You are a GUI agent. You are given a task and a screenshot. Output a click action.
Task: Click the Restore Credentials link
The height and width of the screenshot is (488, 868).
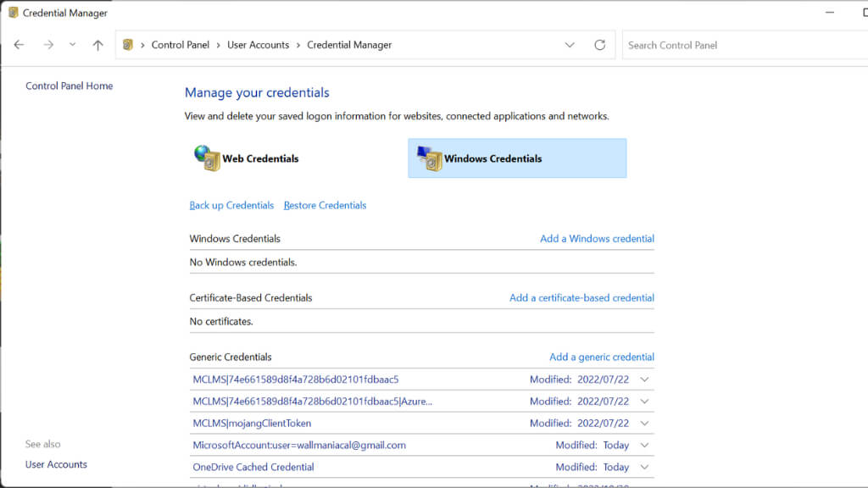[x=325, y=205]
